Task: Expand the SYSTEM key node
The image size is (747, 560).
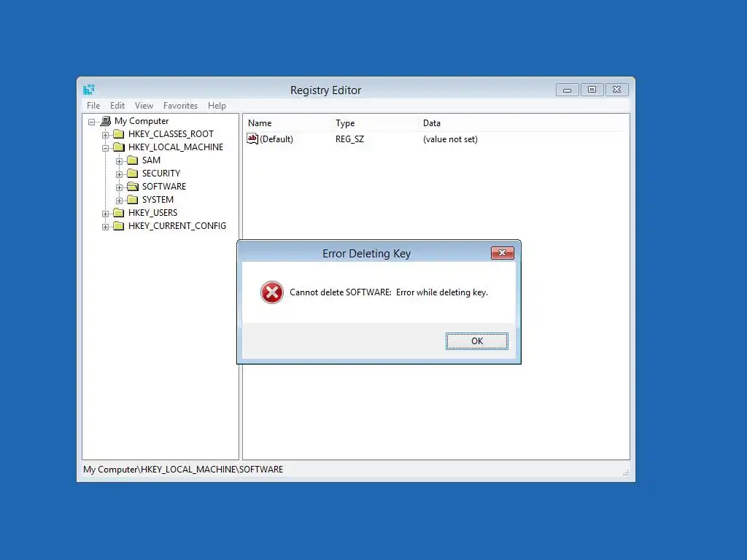Action: tap(119, 201)
